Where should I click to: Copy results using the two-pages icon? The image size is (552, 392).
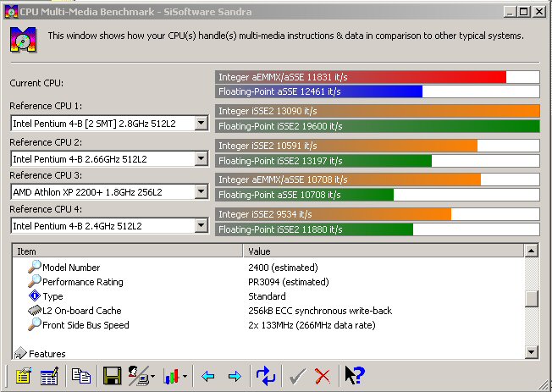pos(81,376)
